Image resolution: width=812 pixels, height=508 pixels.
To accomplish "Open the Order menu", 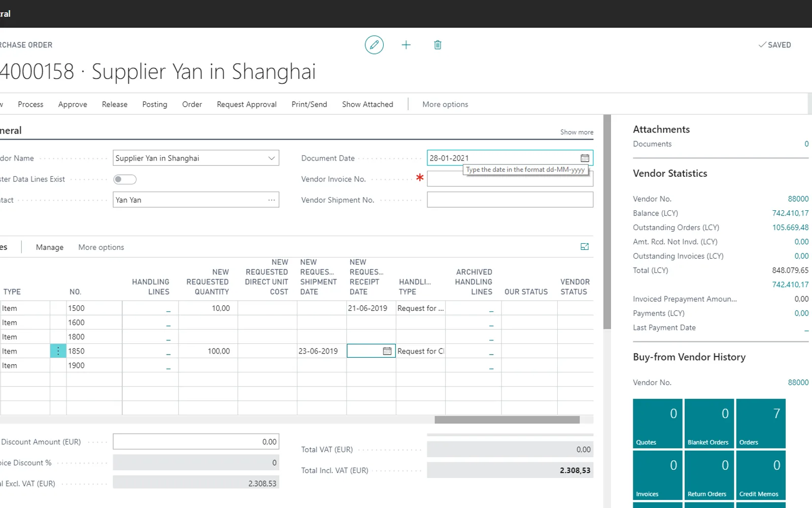I will pyautogui.click(x=192, y=104).
